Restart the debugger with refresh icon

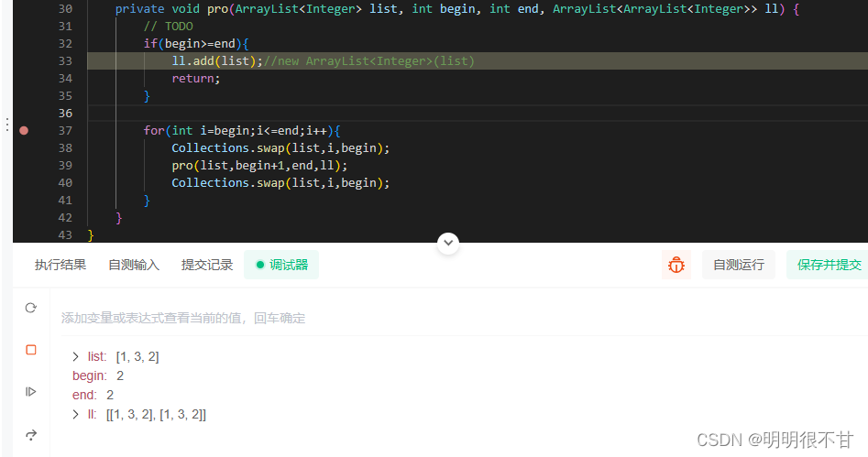pyautogui.click(x=31, y=308)
